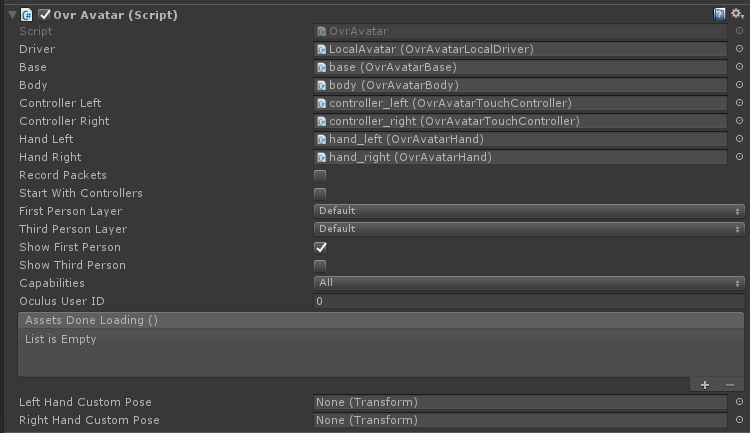Open the Capabilities dropdown
This screenshot has width=752, height=433.
point(529,283)
